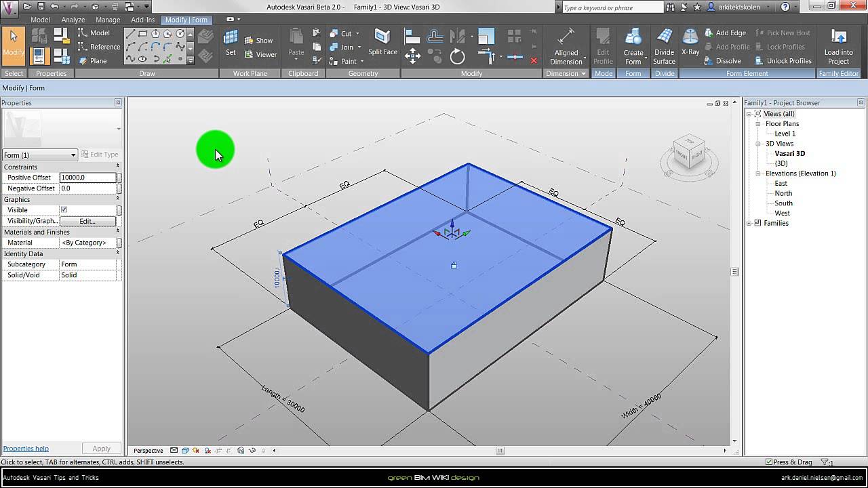Open the Vasari application menu button
868x488 pixels.
click(x=9, y=9)
